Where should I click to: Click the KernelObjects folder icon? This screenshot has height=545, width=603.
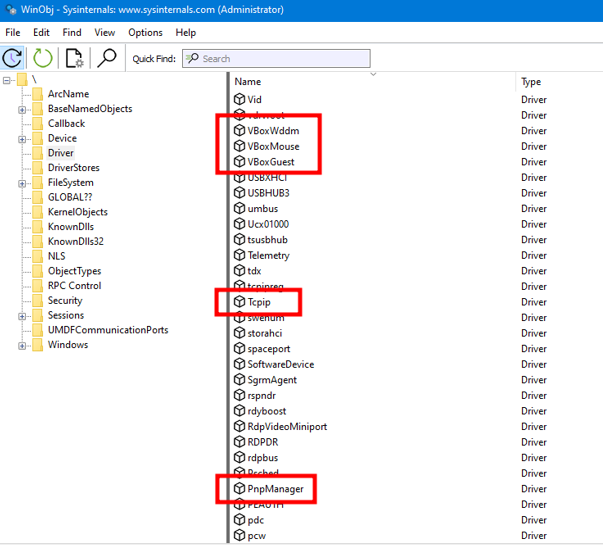pos(37,212)
